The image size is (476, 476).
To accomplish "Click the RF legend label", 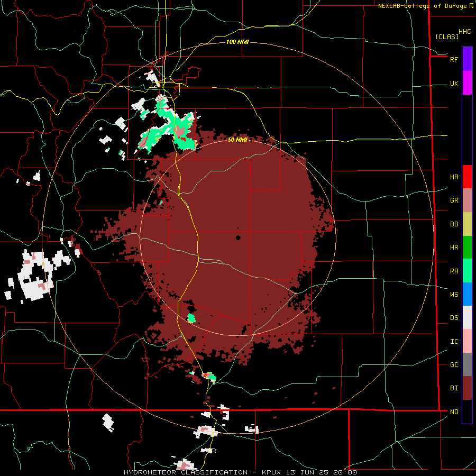I will pos(454,59).
